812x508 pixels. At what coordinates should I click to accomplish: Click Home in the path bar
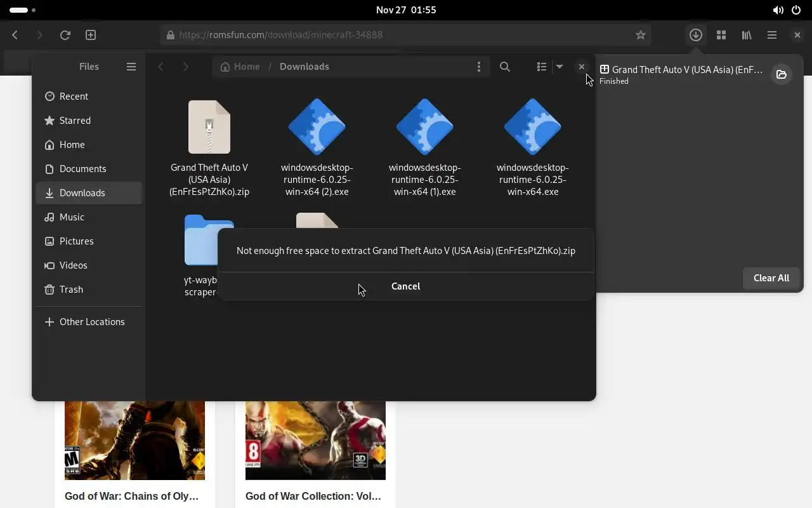240,67
